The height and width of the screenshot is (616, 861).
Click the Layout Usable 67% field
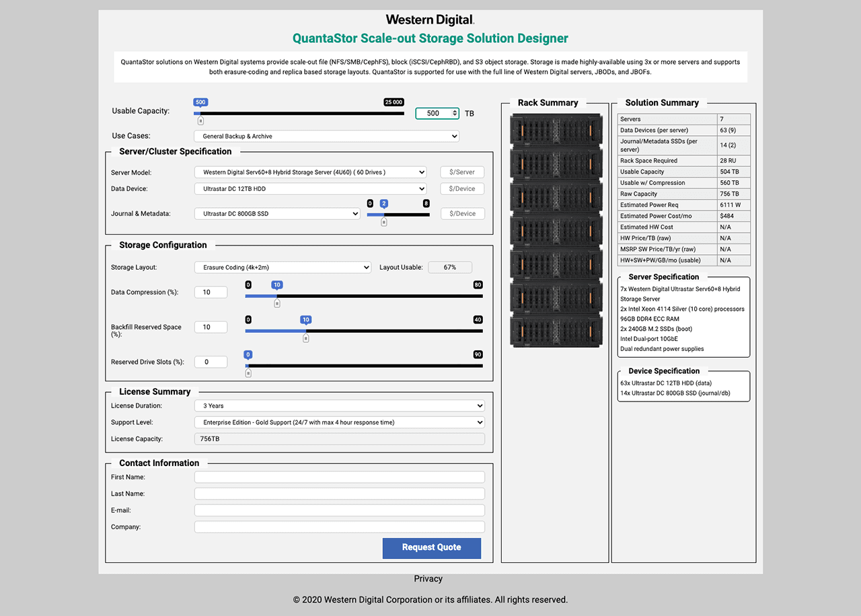point(450,267)
